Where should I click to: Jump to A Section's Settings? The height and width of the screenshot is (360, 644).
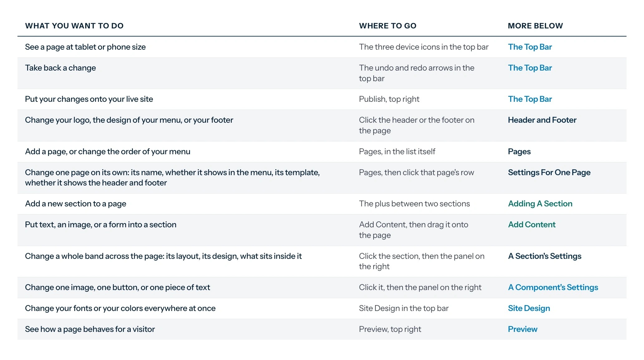click(545, 256)
